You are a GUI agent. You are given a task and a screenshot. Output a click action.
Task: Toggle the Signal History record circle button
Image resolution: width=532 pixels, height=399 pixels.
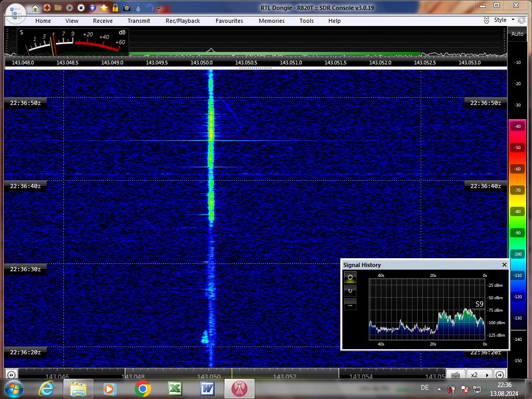[350, 277]
